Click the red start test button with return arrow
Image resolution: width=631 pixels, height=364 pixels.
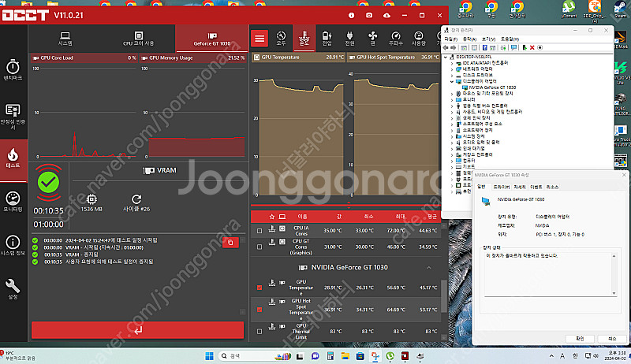click(137, 330)
